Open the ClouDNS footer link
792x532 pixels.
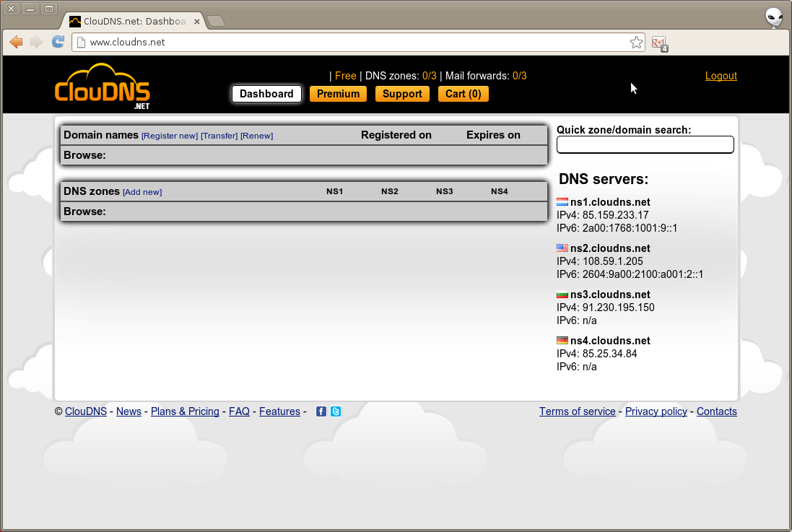coord(86,411)
